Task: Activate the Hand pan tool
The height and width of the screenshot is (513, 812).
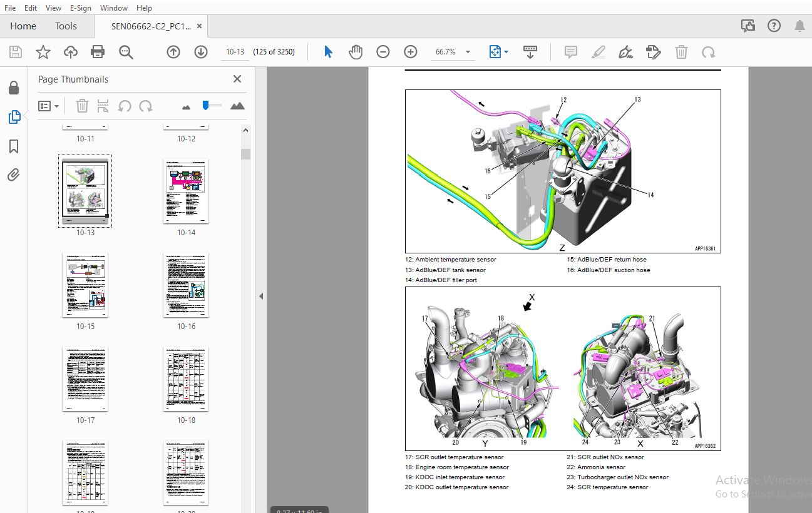Action: click(356, 52)
